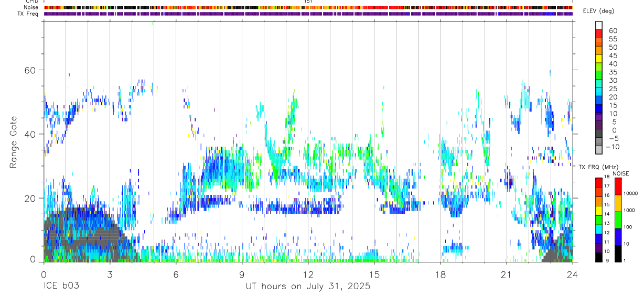Screen dimensions: 644x297
Task: Click the '45' label on the ELEV colorbar
Action: tap(613, 56)
